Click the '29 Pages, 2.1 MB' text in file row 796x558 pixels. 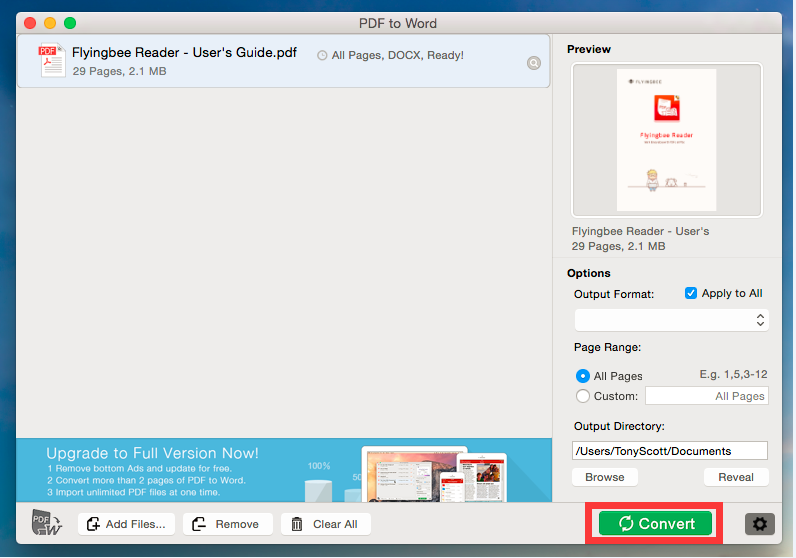click(119, 71)
